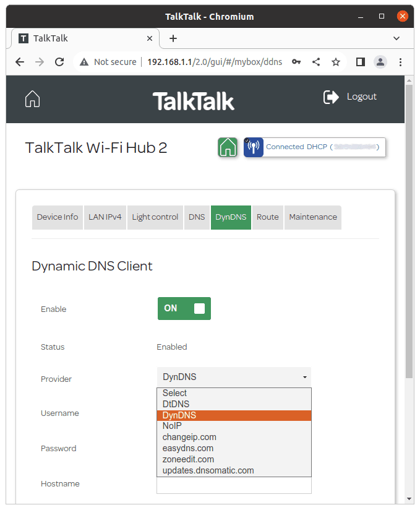Switch to Light control tab
This screenshot has width=420, height=510.
(155, 217)
